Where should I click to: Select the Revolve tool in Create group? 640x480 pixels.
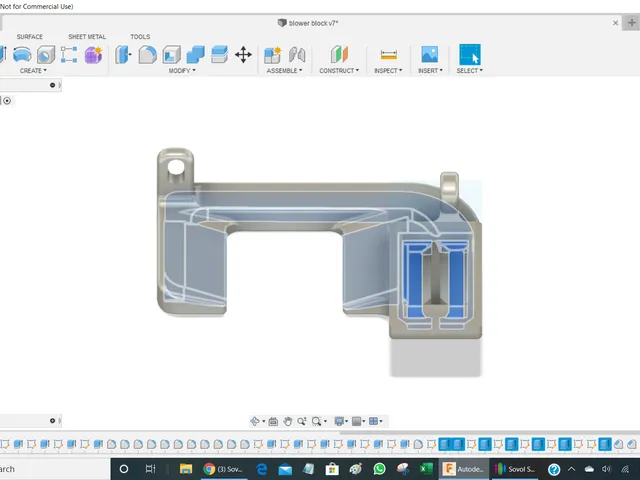pyautogui.click(x=22, y=54)
